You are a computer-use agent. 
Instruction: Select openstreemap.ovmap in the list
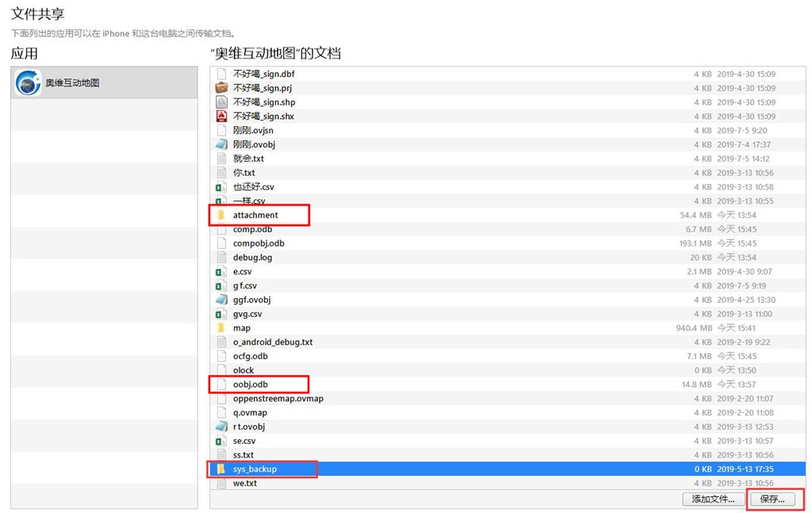278,399
